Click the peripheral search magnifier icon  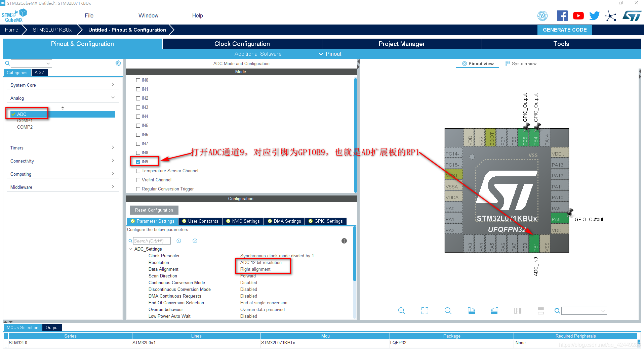click(x=7, y=63)
